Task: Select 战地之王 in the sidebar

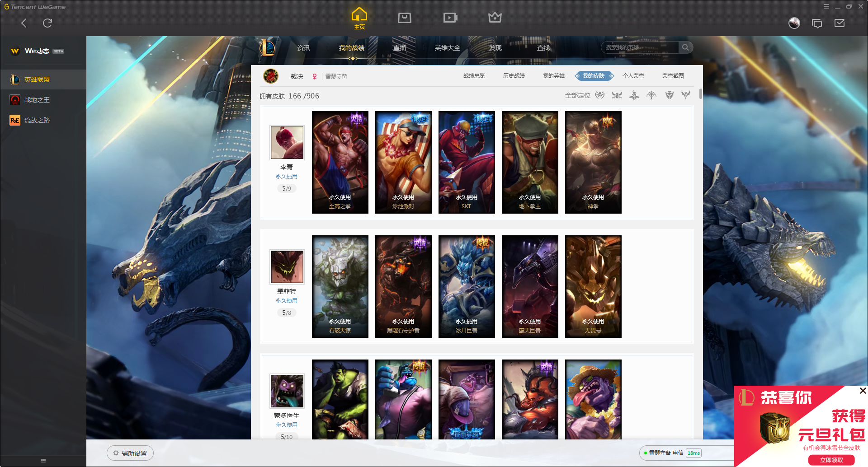Action: pyautogui.click(x=43, y=100)
